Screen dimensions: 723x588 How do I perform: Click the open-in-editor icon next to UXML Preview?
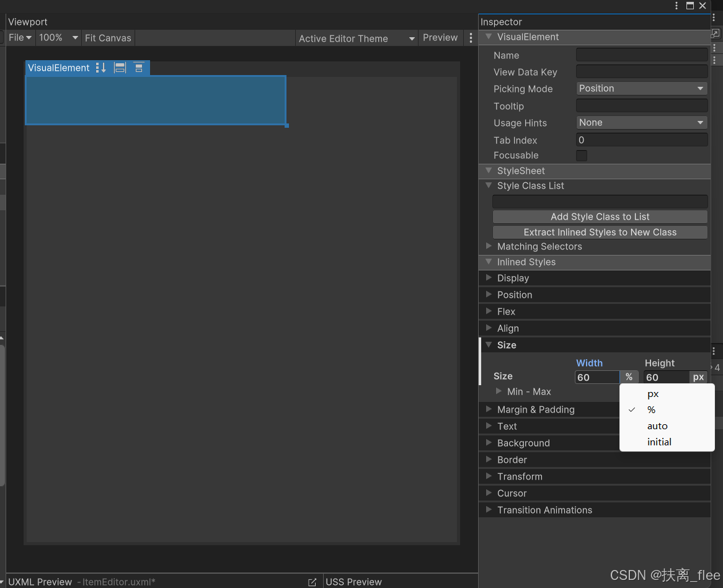pos(313,582)
